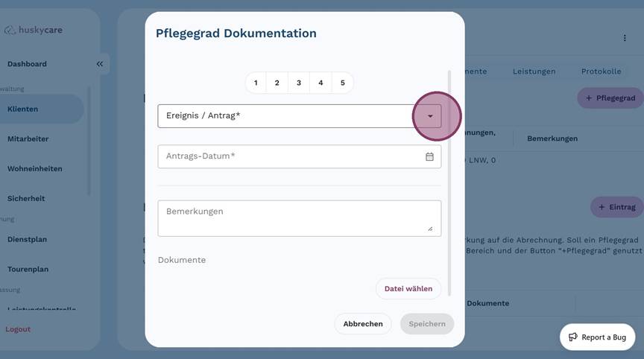Switch to the Protokolle tab
Viewport: 644px width, 359px height.
point(601,72)
